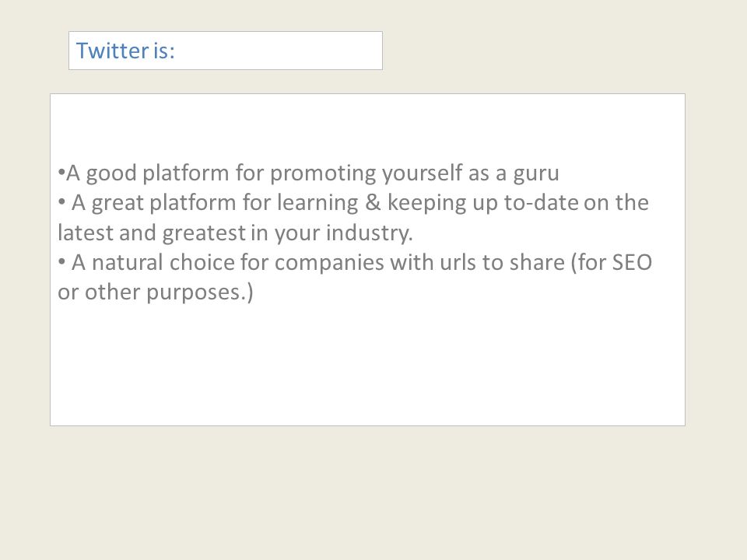
Task: Click the line 'or other purposes.)'
Action: (x=156, y=292)
